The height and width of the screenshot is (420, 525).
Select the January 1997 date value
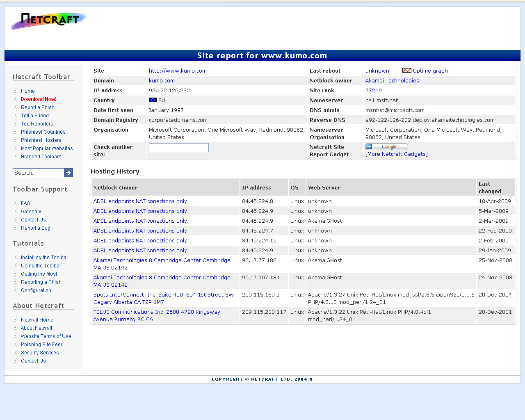tap(166, 110)
